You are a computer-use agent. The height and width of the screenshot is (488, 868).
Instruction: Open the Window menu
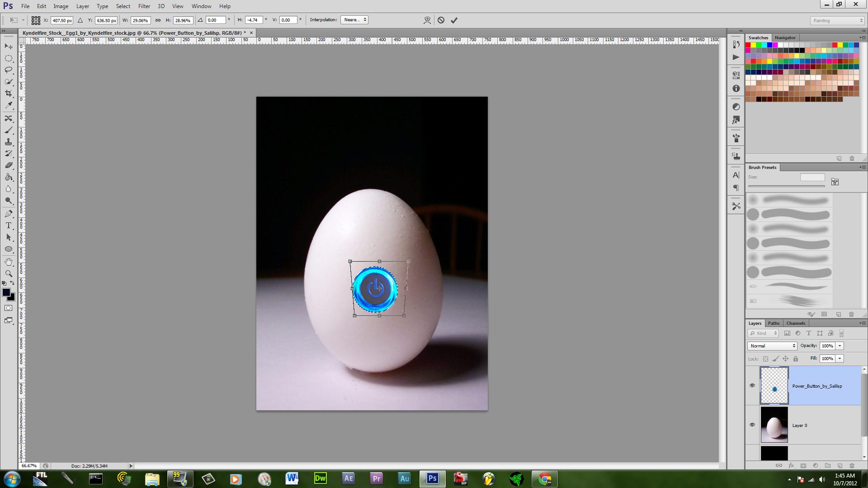[201, 6]
